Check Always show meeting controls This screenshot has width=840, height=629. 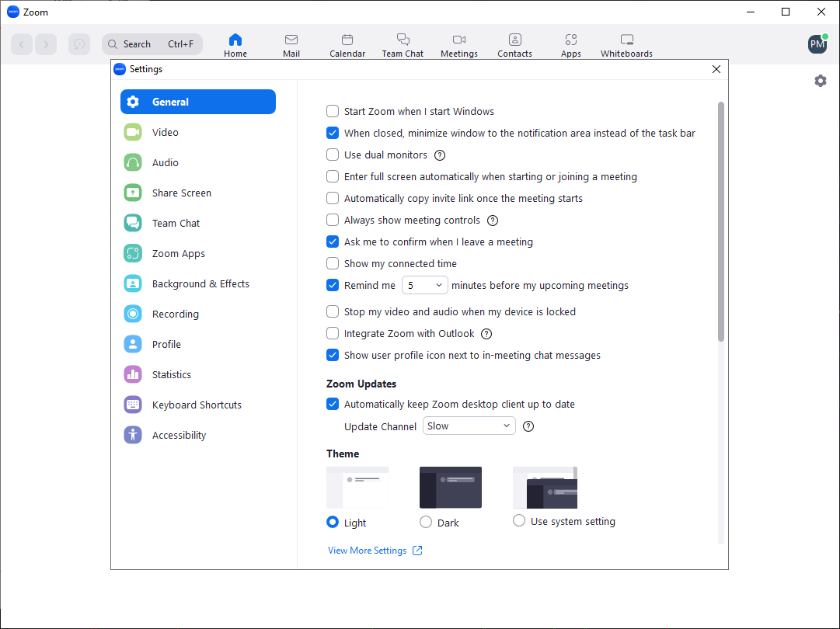click(x=333, y=221)
